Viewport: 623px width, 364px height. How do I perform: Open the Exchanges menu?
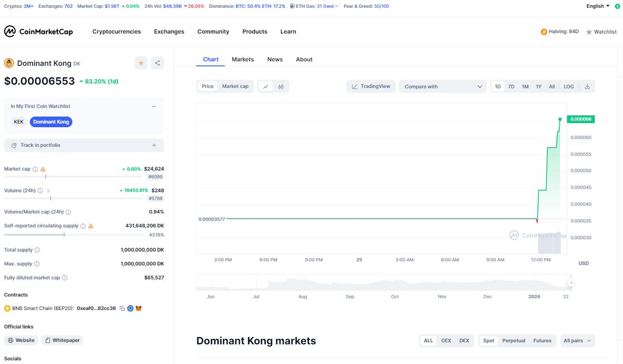pos(169,32)
